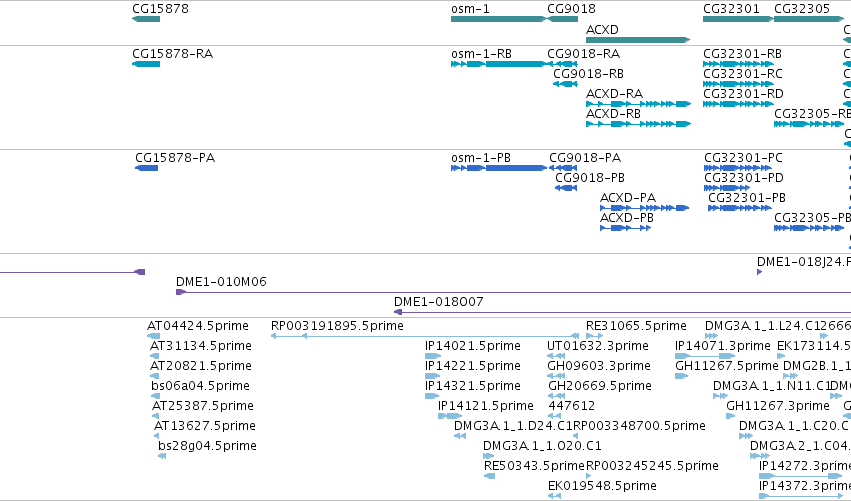Click the CG32305 gene label
Screen dimensions: 851x501
pos(802,9)
